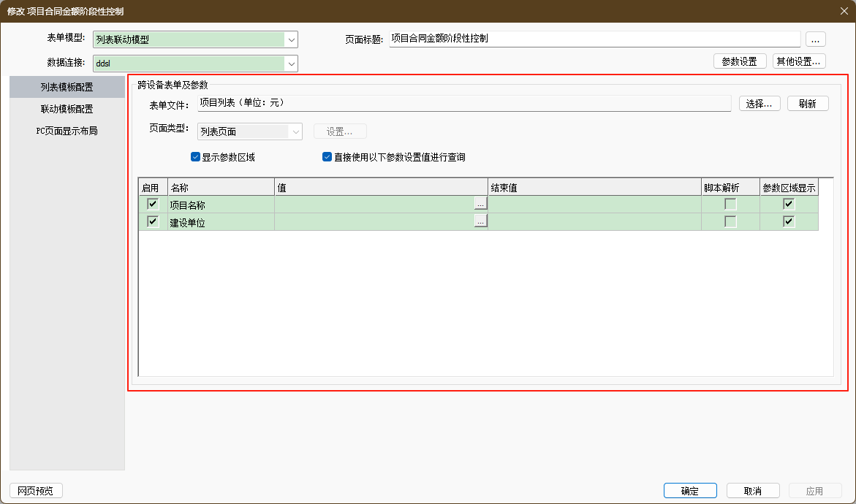
Task: Click ellipsis button in 项目名称 value cell
Action: (480, 205)
